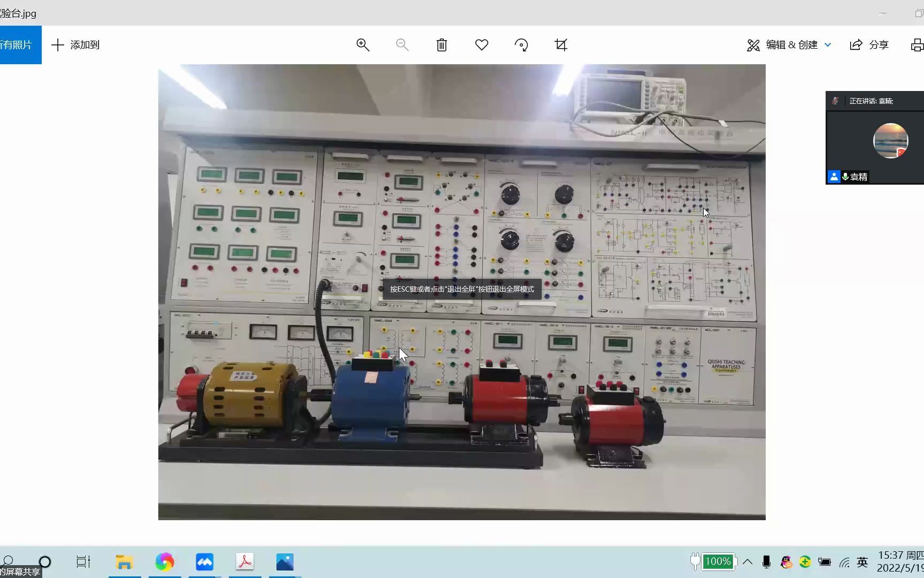
Task: Click the green round tray icon
Action: coord(805,562)
